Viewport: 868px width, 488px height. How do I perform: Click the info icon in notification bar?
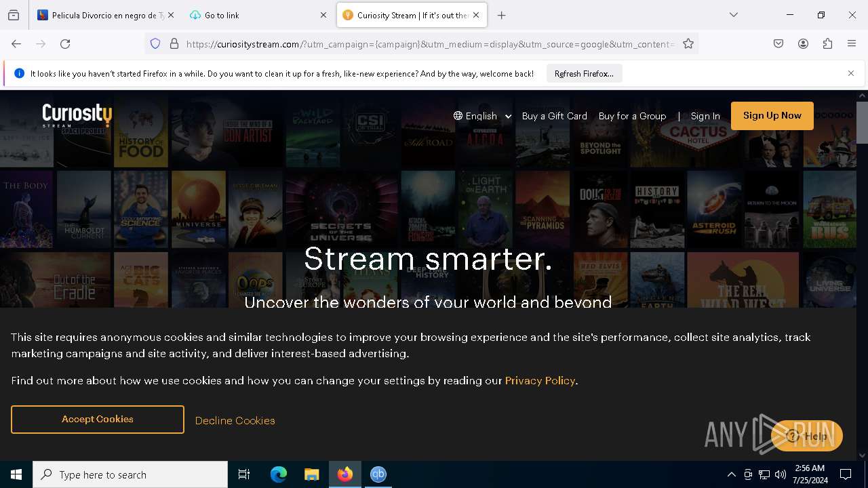(x=19, y=73)
